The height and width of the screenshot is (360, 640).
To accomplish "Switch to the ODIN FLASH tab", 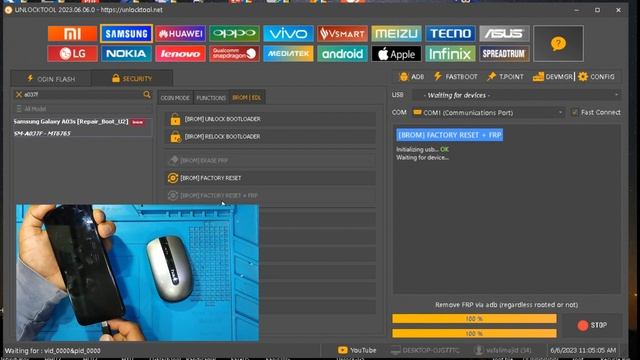I will 51,79.
